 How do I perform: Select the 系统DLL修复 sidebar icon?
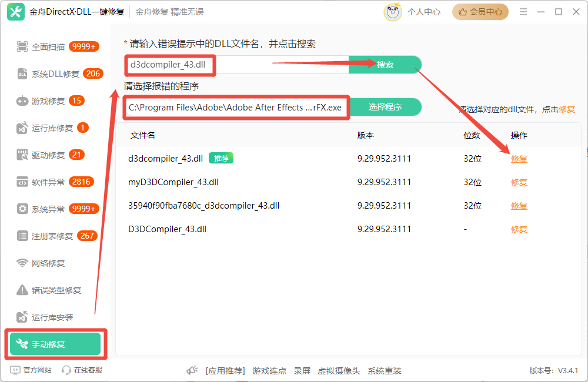pyautogui.click(x=22, y=74)
